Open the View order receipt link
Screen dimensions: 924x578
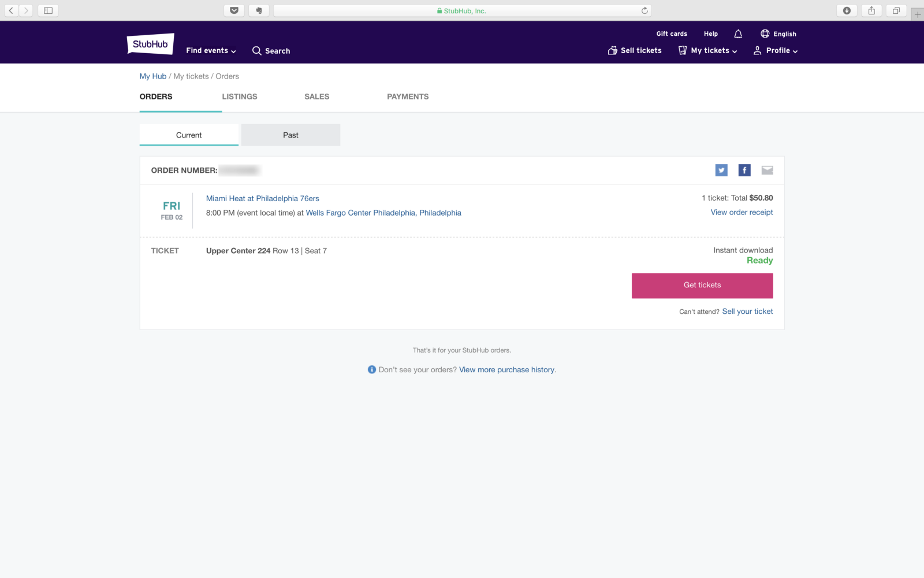(x=742, y=212)
